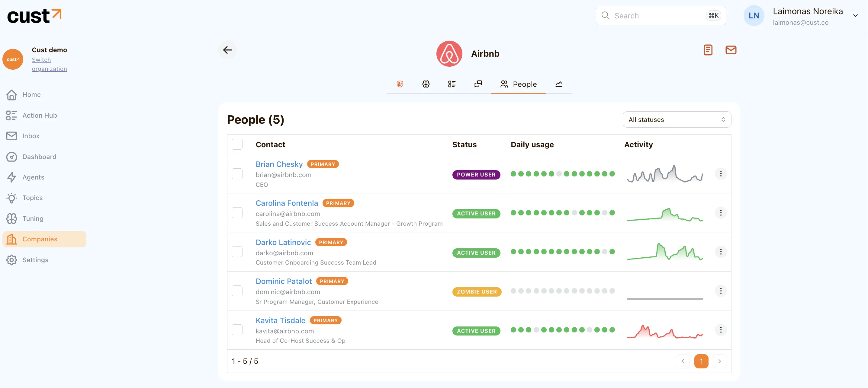Click the POWER USER status badge
The width and height of the screenshot is (868, 388).
[x=476, y=175]
